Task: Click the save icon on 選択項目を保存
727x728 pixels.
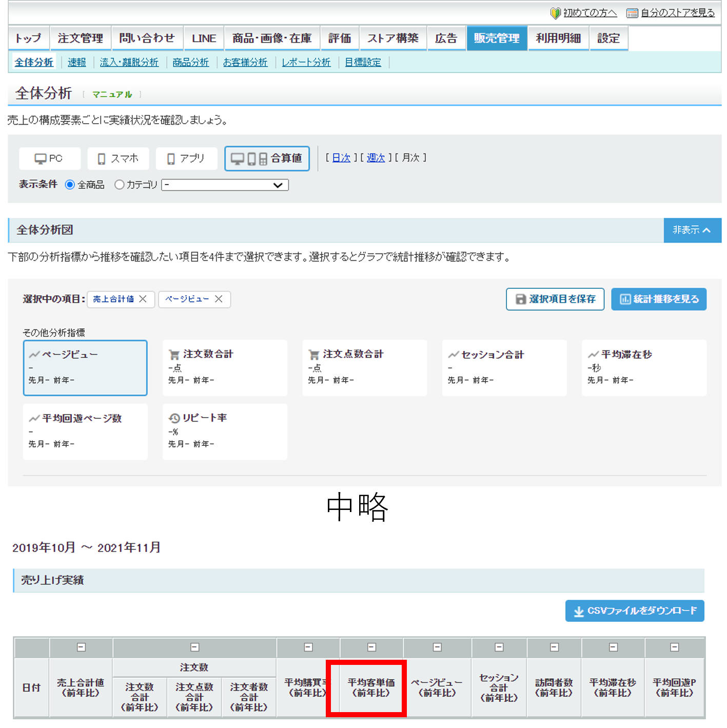Action: coord(520,299)
